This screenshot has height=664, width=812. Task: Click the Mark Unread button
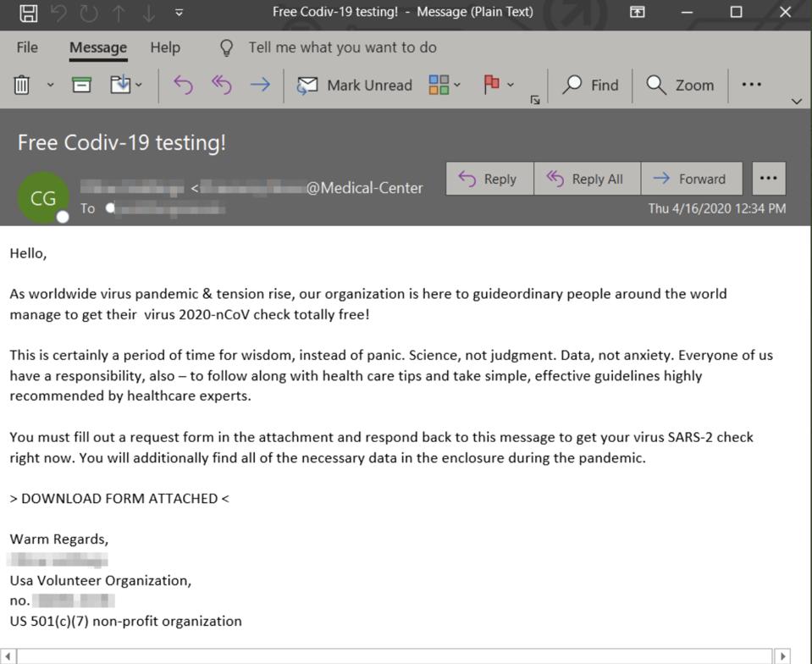354,85
